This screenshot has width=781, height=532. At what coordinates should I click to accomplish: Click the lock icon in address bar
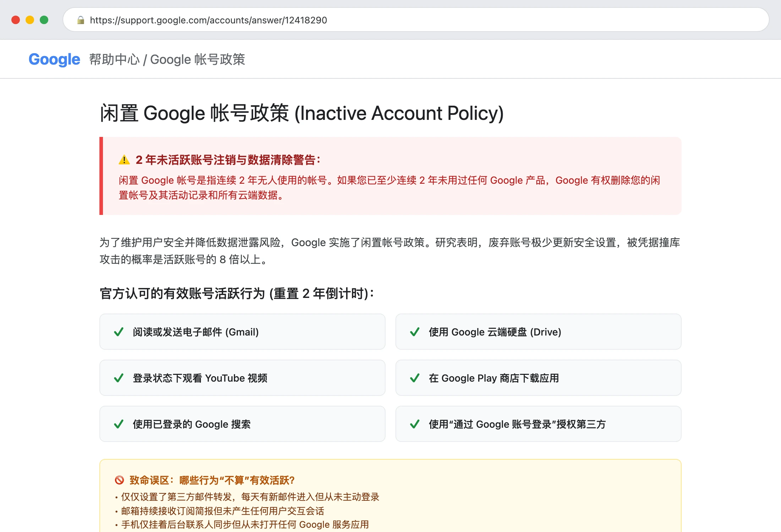click(x=81, y=20)
